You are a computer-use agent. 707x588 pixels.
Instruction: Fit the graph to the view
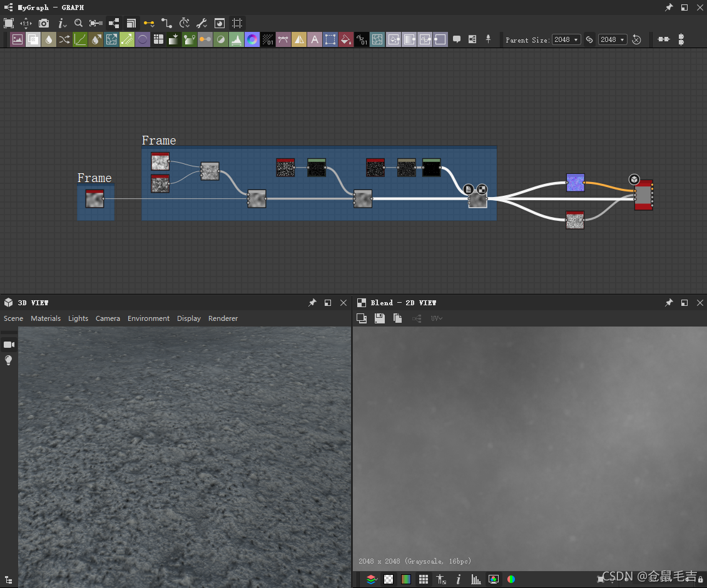(x=9, y=23)
